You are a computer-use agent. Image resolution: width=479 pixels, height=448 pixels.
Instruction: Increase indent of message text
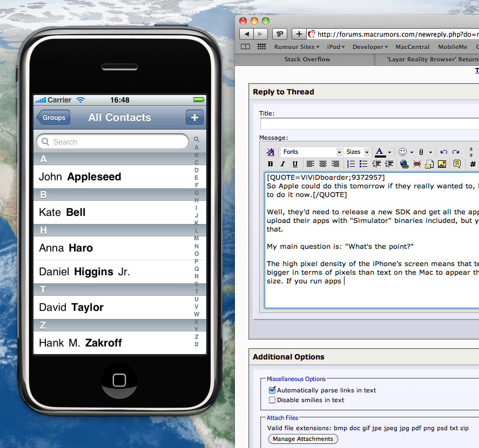coord(389,164)
